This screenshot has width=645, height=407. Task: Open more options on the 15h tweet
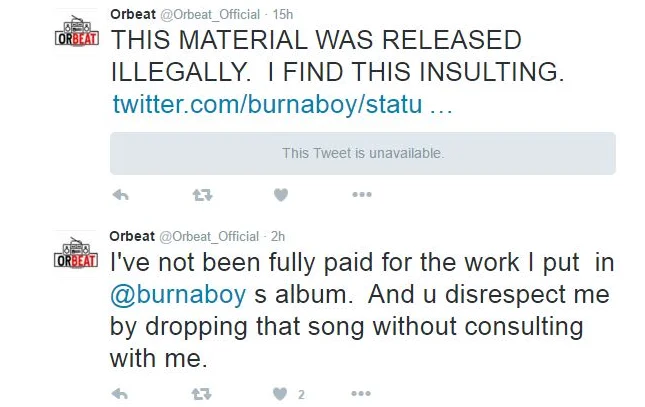coord(361,194)
